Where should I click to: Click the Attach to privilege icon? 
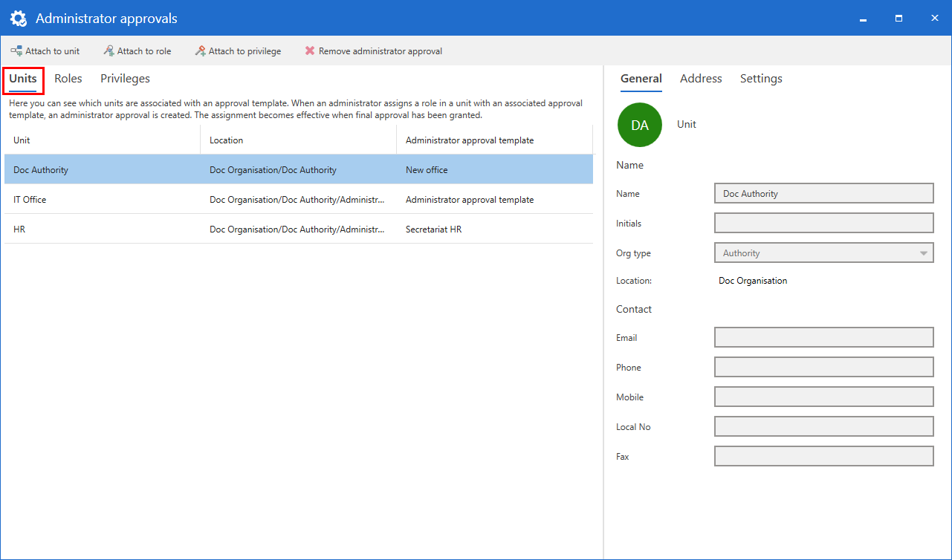click(200, 51)
